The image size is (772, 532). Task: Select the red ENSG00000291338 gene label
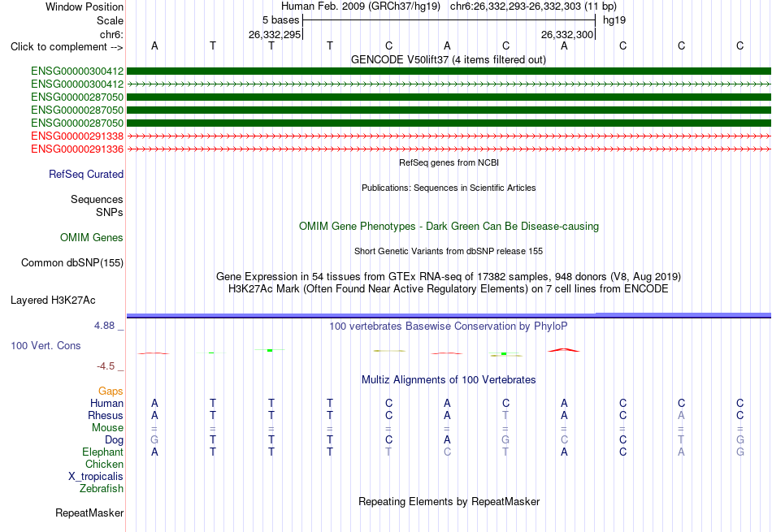[77, 136]
